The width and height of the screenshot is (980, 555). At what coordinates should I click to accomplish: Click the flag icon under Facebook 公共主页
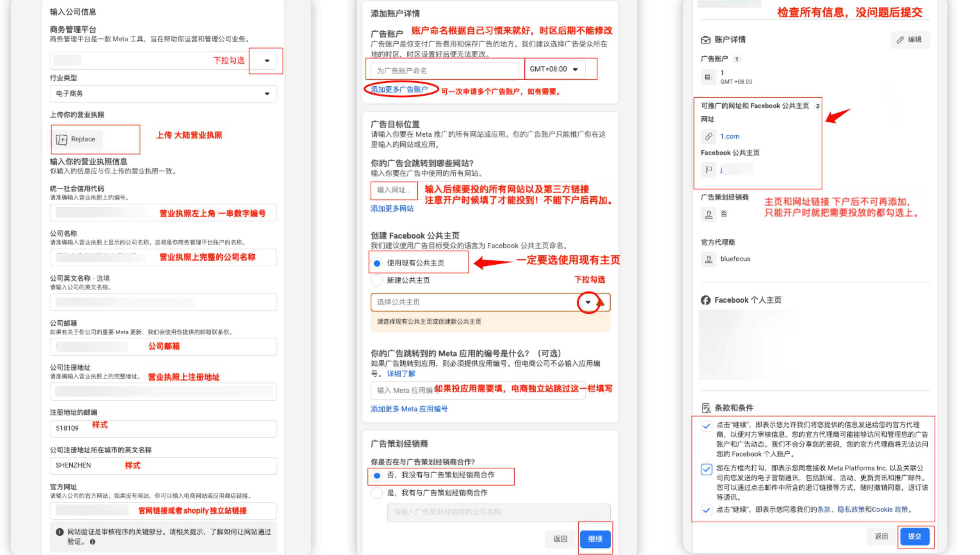(x=709, y=170)
